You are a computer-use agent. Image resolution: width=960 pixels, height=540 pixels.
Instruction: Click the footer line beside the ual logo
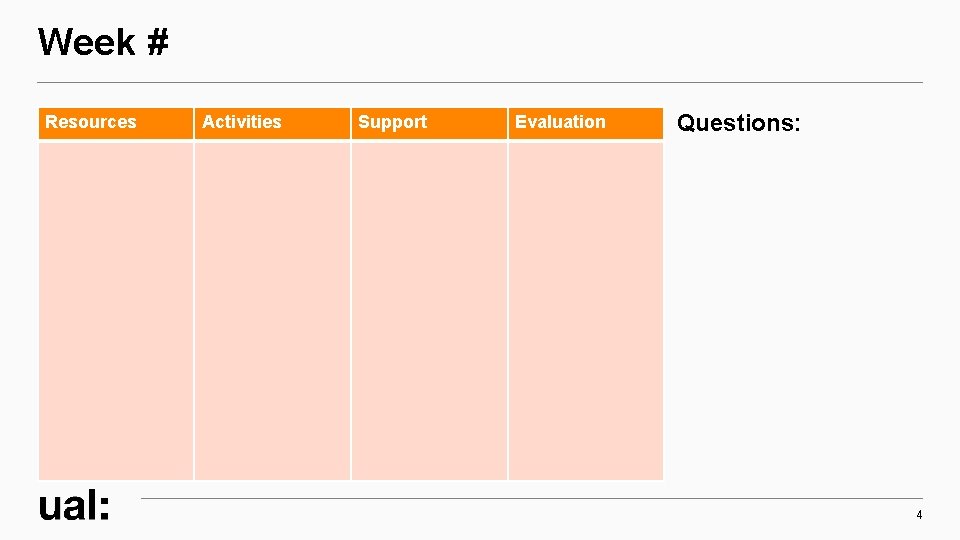click(x=530, y=498)
